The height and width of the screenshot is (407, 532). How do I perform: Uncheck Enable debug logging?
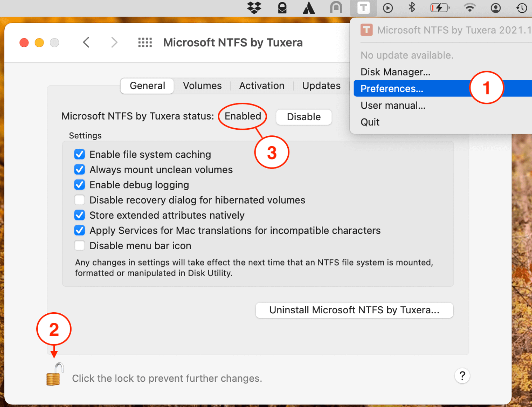80,185
